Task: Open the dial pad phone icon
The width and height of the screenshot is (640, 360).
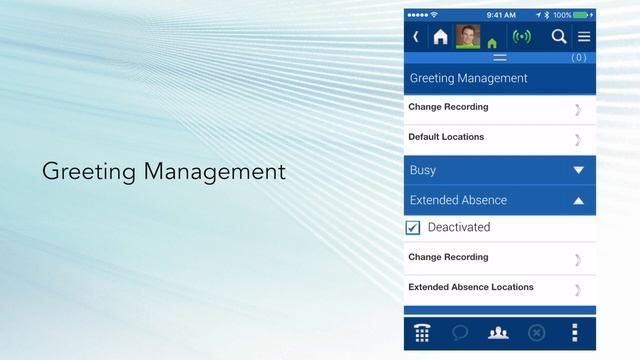Action: [x=422, y=333]
